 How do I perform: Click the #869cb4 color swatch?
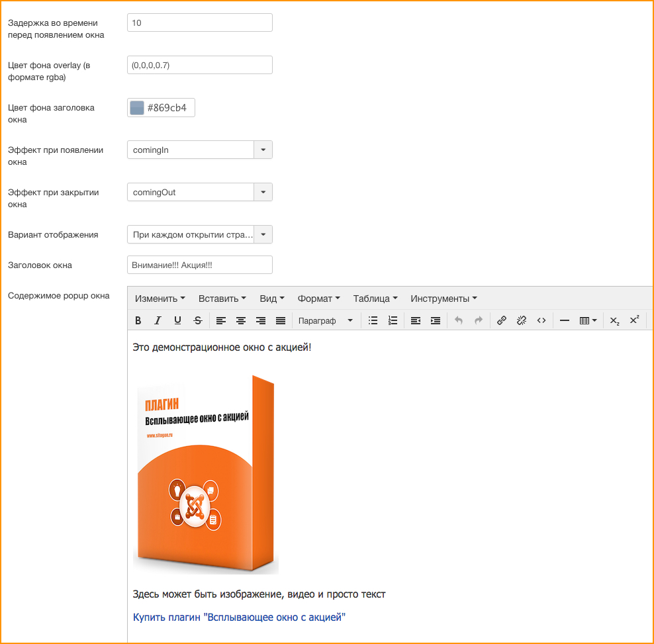click(137, 108)
